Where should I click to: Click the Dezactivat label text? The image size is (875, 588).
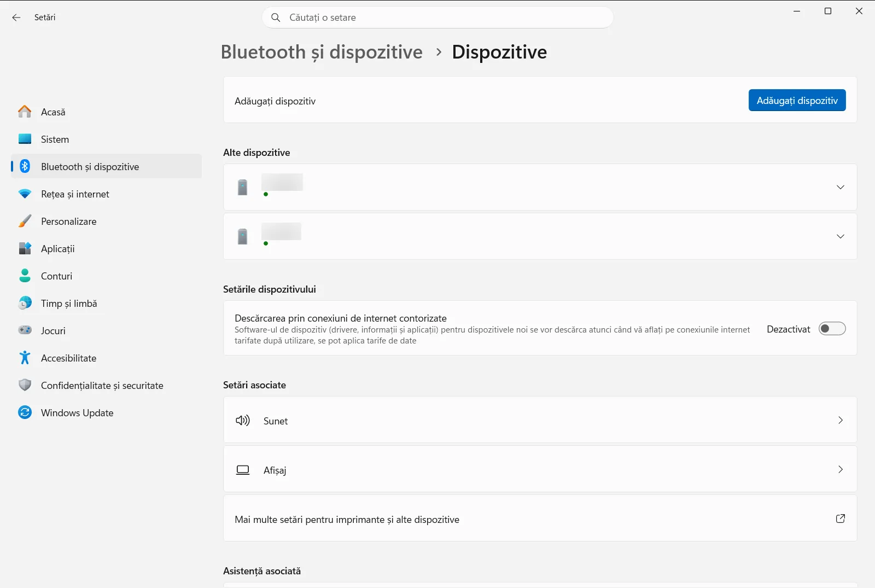(x=788, y=329)
